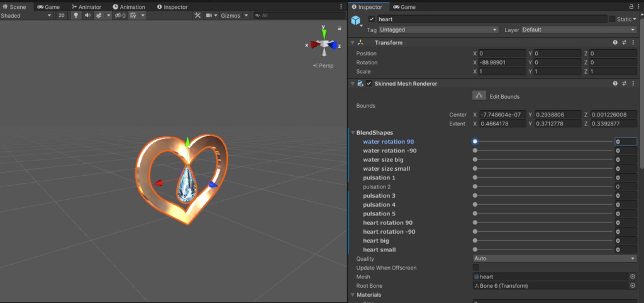
Task: Click the scene camera settings icon
Action: 209,15
